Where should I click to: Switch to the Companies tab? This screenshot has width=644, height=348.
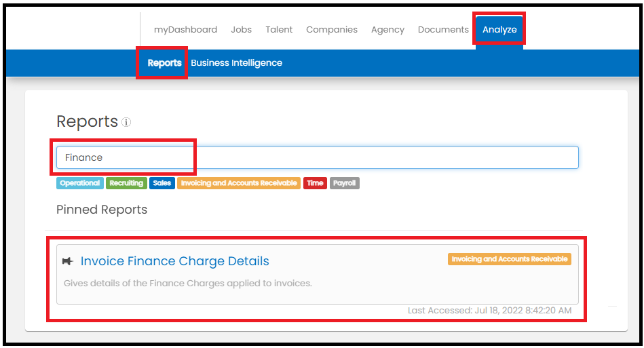click(332, 30)
